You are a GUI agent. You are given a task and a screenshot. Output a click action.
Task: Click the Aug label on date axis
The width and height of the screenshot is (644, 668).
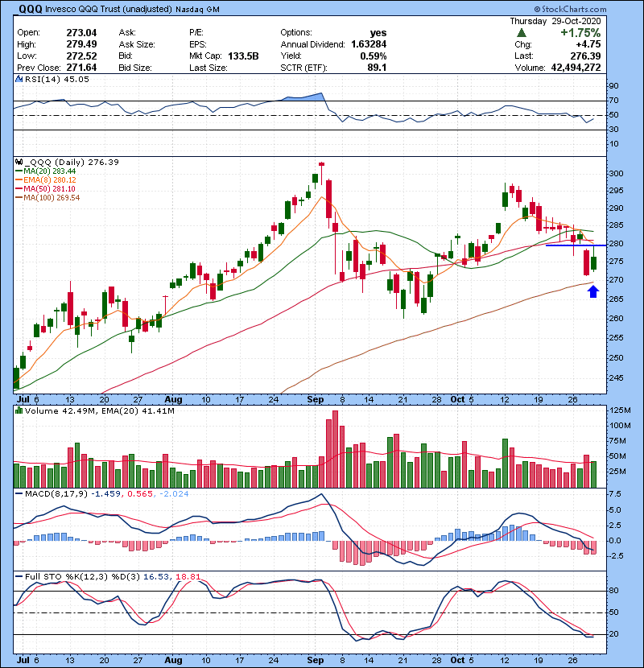[x=174, y=399]
